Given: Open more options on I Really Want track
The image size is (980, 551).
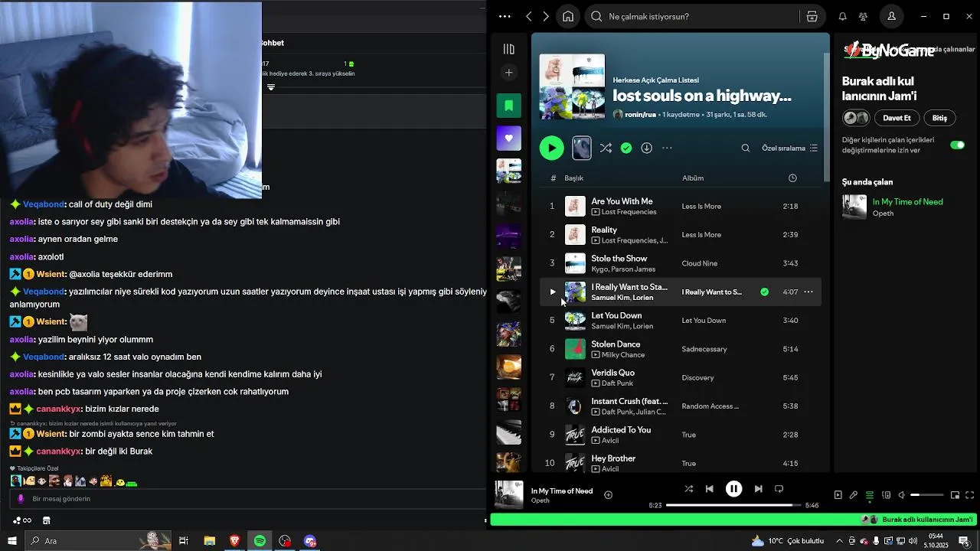Looking at the screenshot, I should pos(808,292).
